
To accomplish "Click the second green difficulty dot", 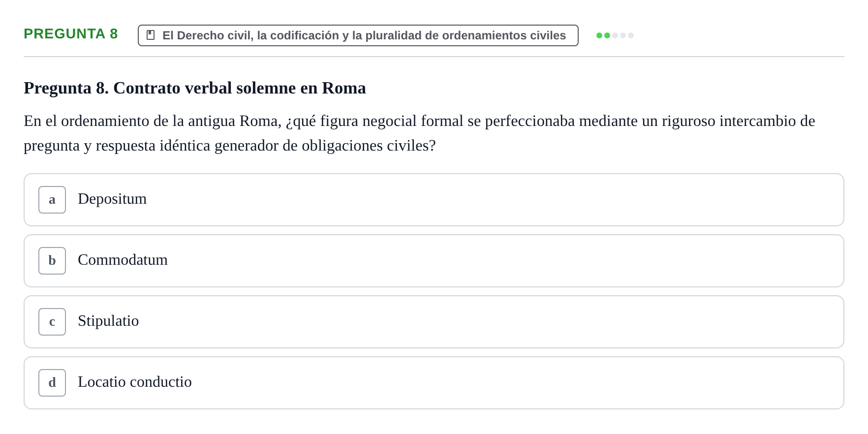I will [x=607, y=35].
